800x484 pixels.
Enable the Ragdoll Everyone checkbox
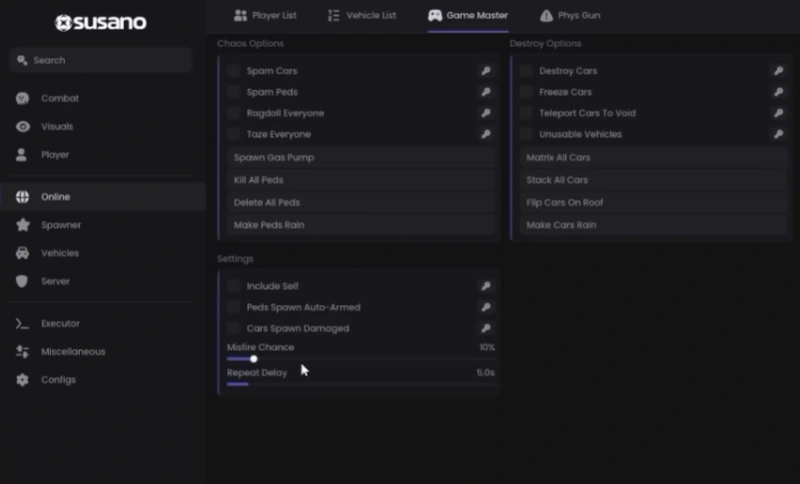(x=234, y=113)
